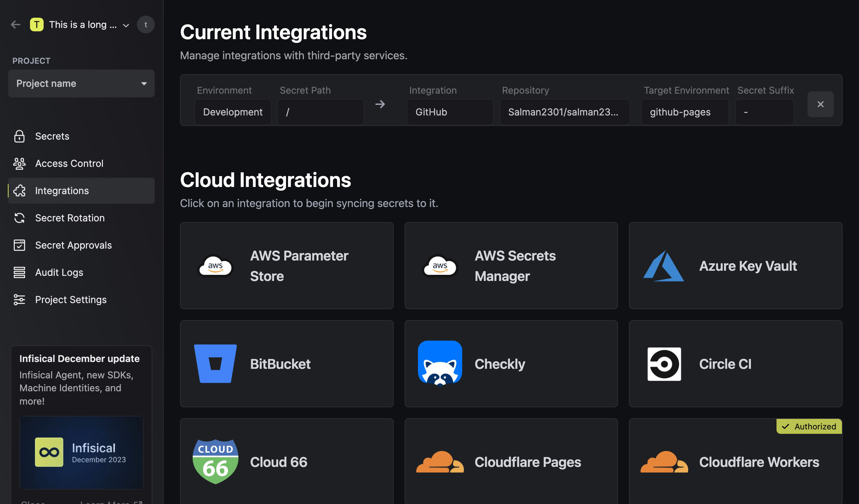Select the Circle CI integration card
The height and width of the screenshot is (504, 859).
tap(736, 364)
